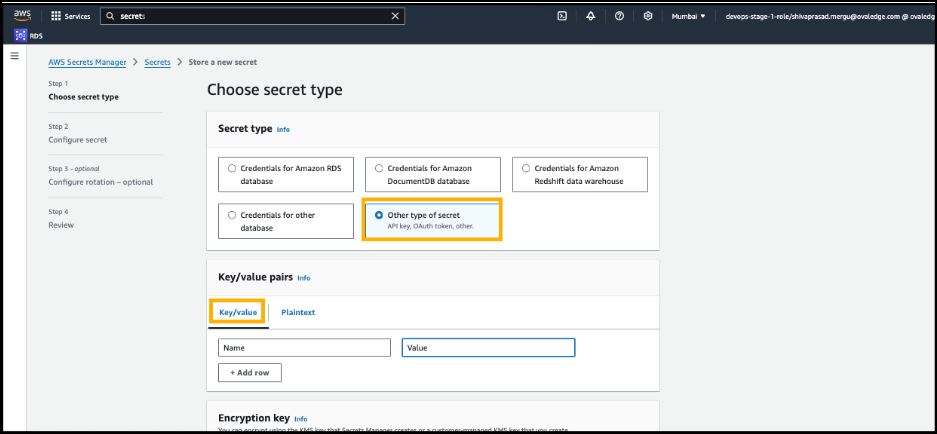Open the CloudShell terminal icon
937x434 pixels.
(563, 17)
